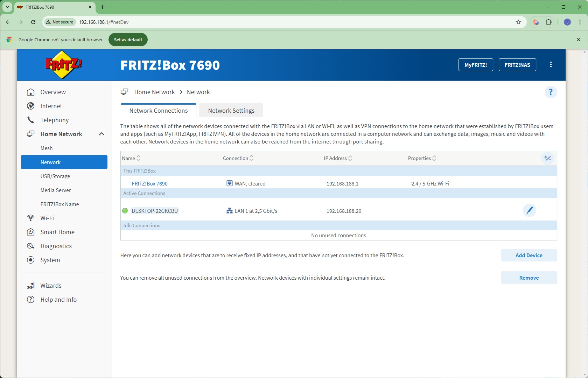Click the Help and Info question icon

tap(31, 300)
